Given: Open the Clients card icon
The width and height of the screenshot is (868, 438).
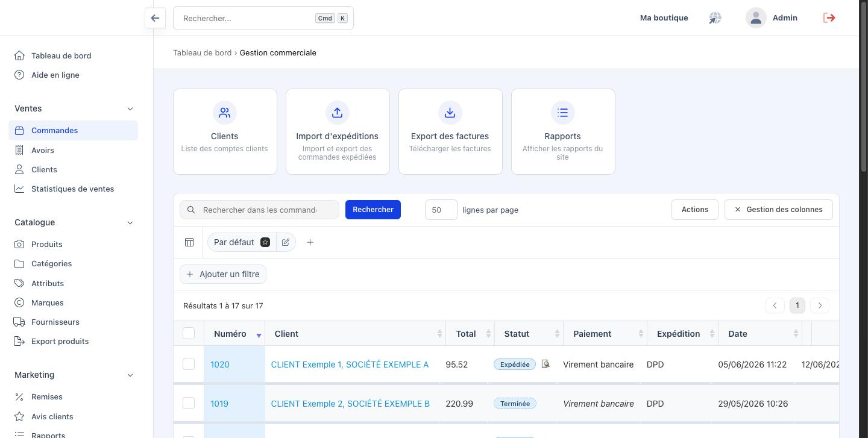Looking at the screenshot, I should tap(225, 113).
